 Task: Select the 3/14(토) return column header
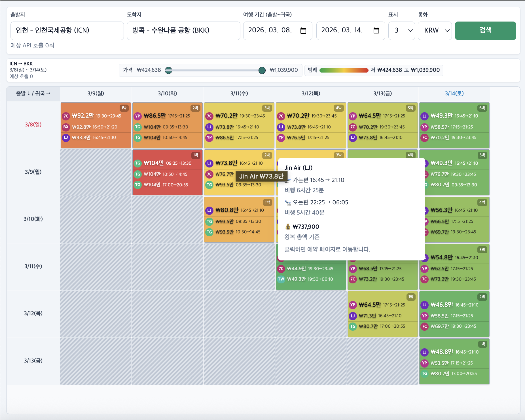pos(454,94)
